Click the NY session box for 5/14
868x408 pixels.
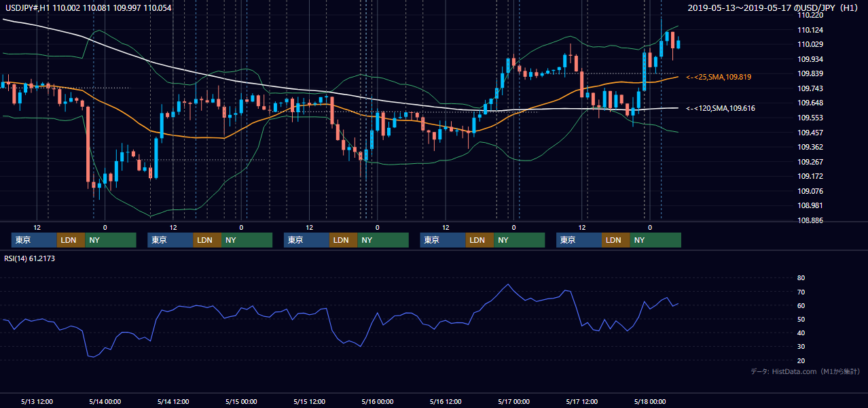[x=247, y=240]
